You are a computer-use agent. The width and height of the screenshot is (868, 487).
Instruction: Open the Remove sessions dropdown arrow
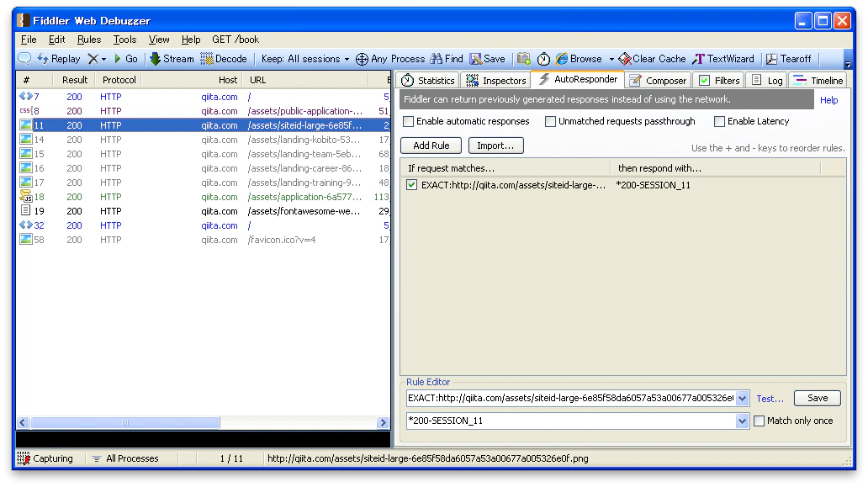click(x=103, y=59)
